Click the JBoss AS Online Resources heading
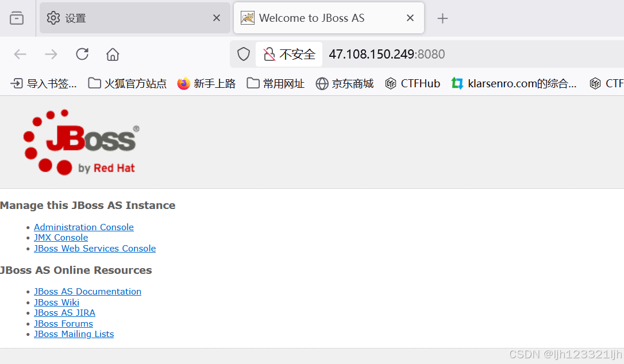The image size is (624, 364). 76,270
